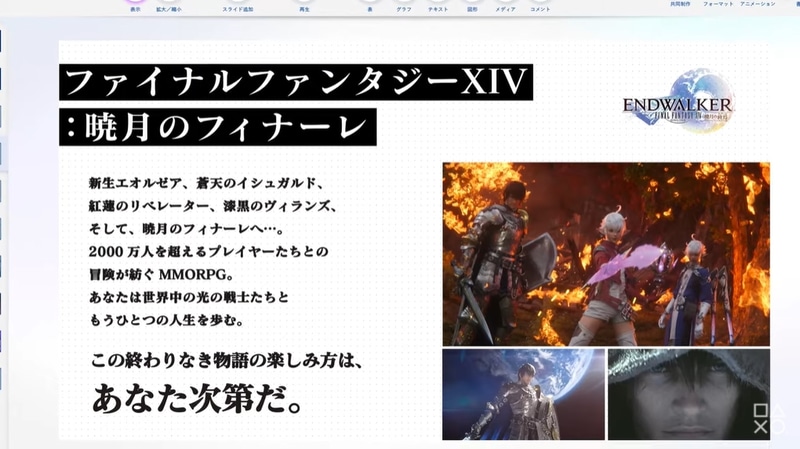Select the ファイナルファンタジーXIV title box
Screen dimensions: 800x449
click(296, 82)
